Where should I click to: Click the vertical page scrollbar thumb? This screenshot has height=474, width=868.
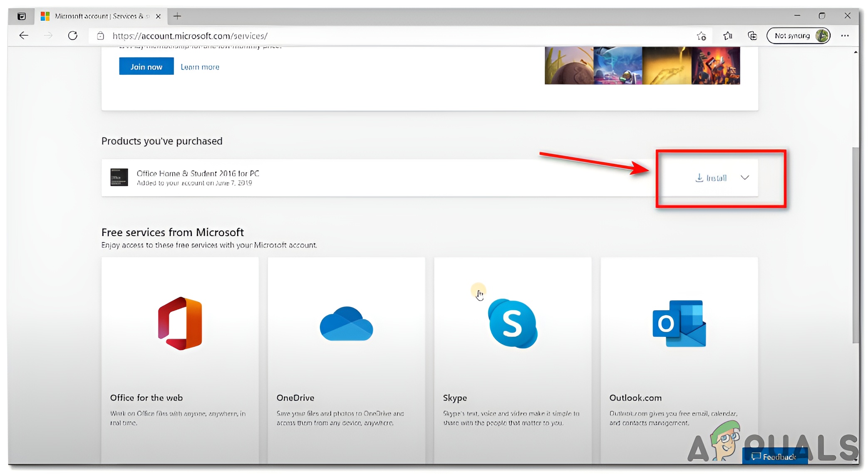point(855,245)
